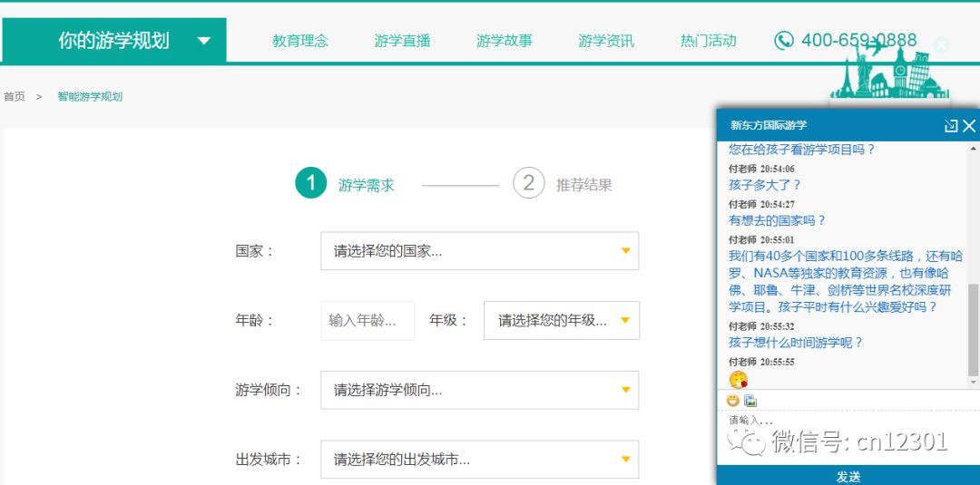The width and height of the screenshot is (980, 485).
Task: Open 教育理念 menu item
Action: click(300, 41)
